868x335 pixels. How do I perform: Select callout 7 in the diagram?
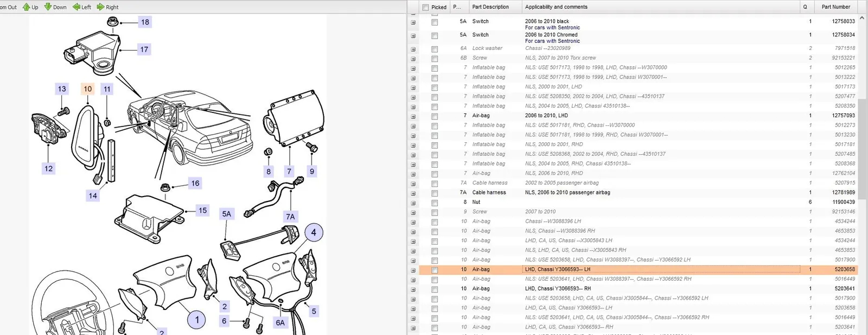click(289, 172)
